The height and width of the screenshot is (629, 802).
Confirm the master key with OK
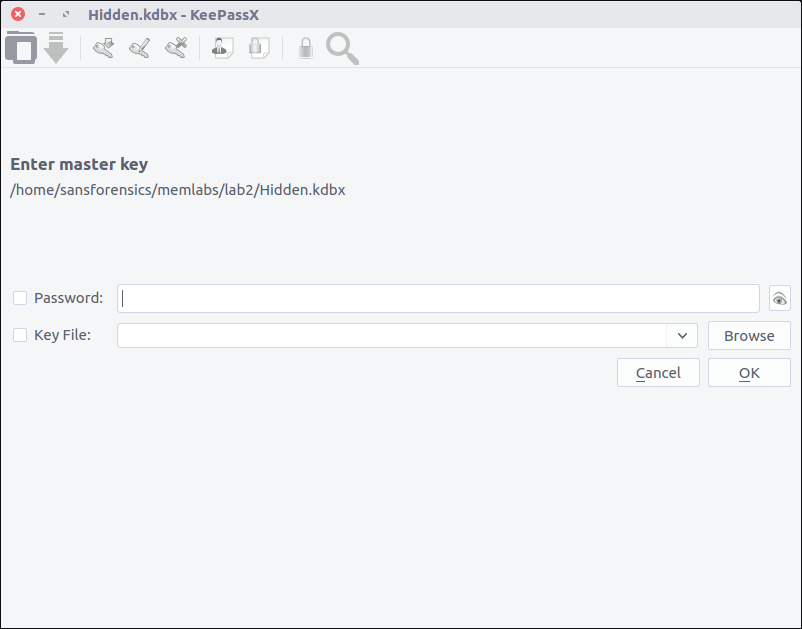(749, 373)
